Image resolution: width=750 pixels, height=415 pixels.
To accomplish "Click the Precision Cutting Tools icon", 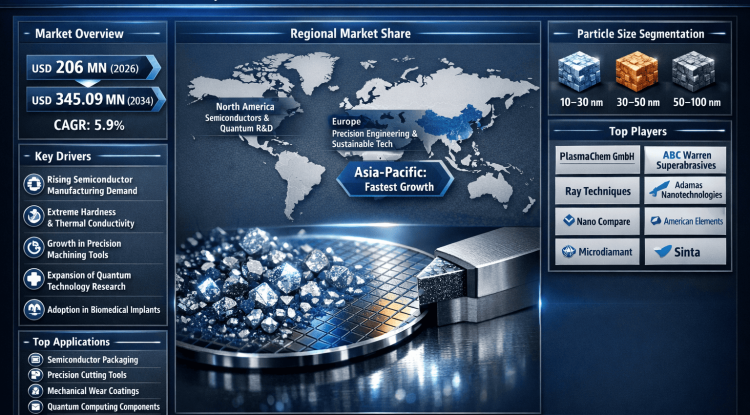I will (x=35, y=375).
